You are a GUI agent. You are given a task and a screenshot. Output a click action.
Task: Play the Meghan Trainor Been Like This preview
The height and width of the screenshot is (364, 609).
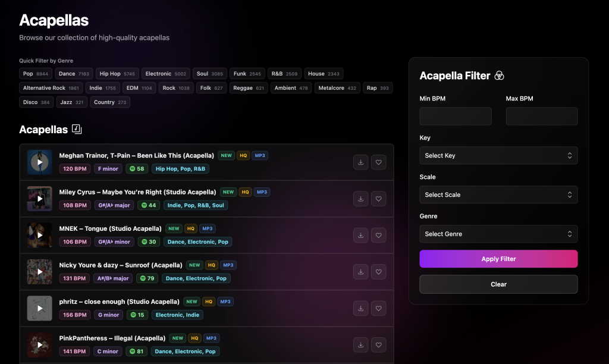[x=39, y=162]
